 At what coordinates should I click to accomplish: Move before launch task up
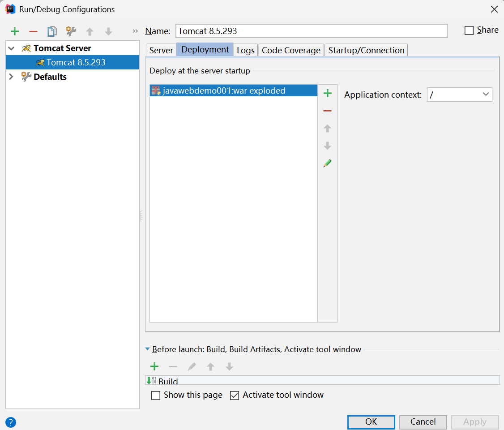[x=210, y=366]
